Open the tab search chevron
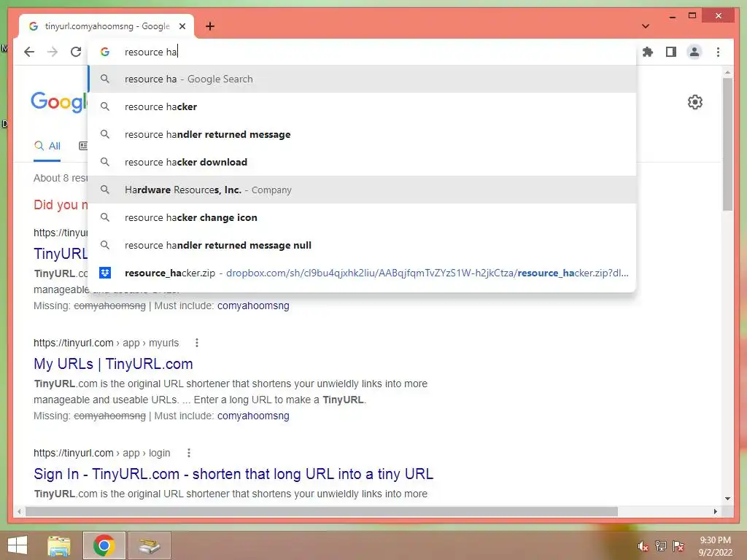This screenshot has width=747, height=560. coord(646,26)
